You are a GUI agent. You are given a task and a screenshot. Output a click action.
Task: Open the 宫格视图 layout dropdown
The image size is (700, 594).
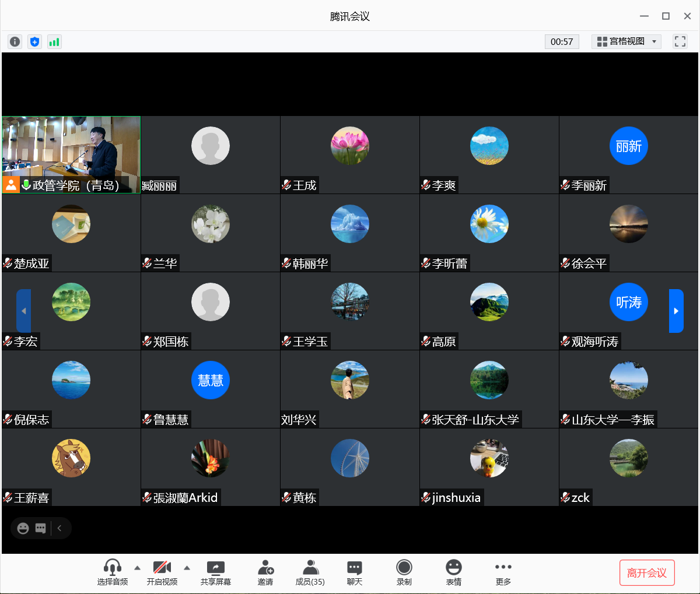coord(626,41)
